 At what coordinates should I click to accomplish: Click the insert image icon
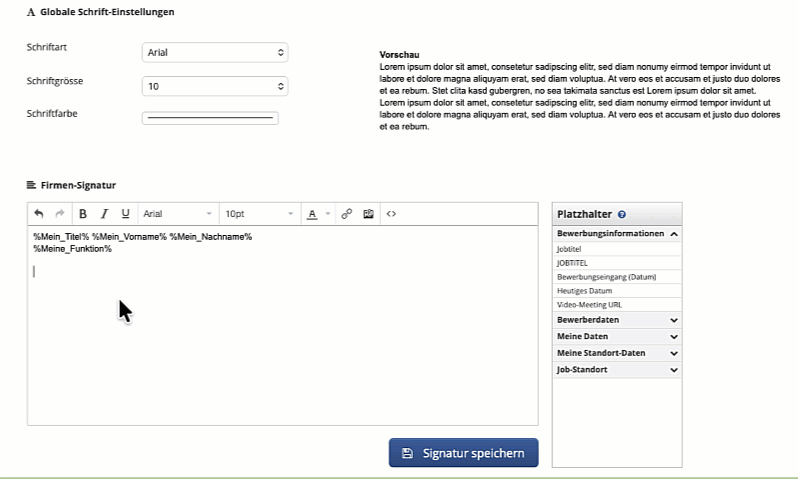[368, 214]
